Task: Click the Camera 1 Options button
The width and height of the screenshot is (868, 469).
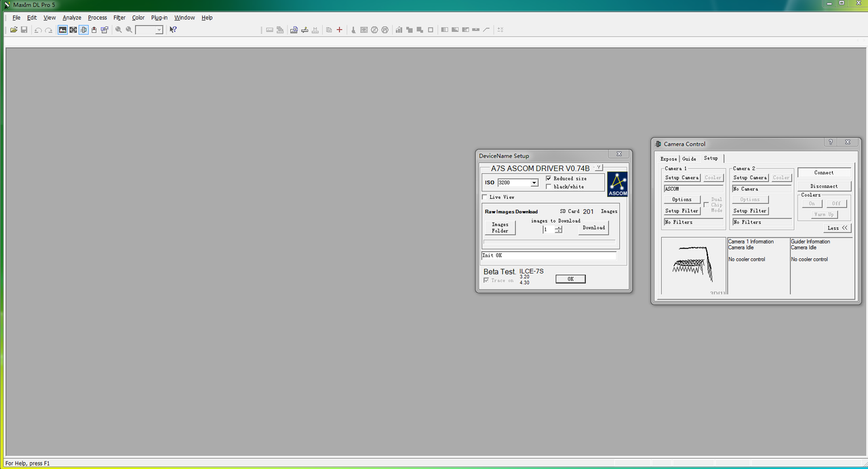Action: tap(682, 200)
